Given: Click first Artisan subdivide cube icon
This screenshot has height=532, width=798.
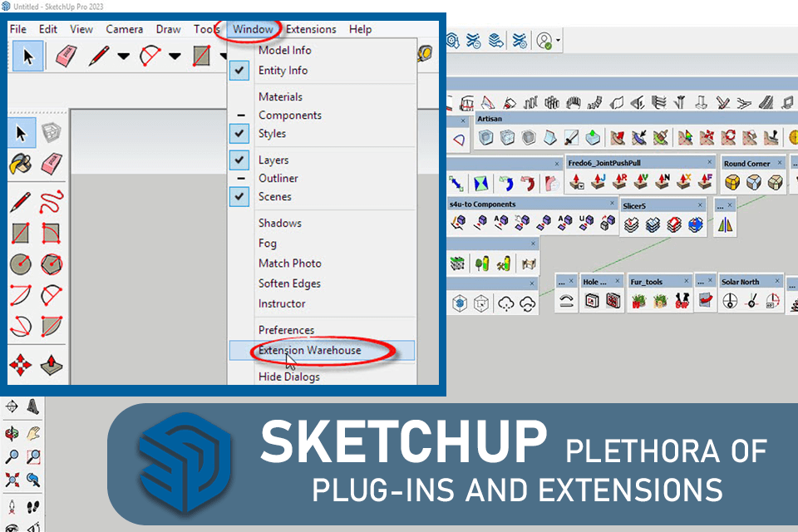Looking at the screenshot, I should click(485, 137).
